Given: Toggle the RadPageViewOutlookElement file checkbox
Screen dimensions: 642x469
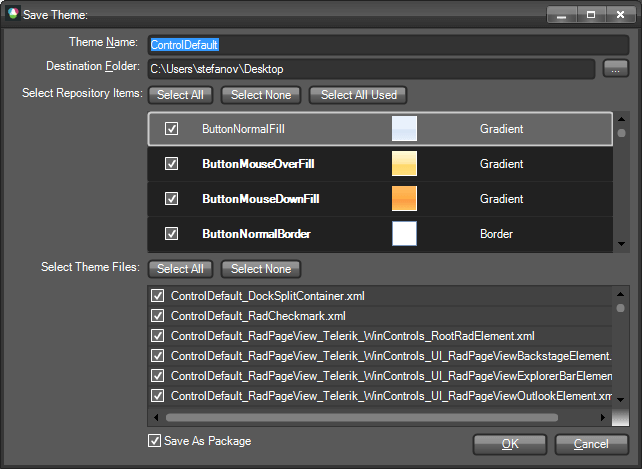Looking at the screenshot, I should pos(158,396).
